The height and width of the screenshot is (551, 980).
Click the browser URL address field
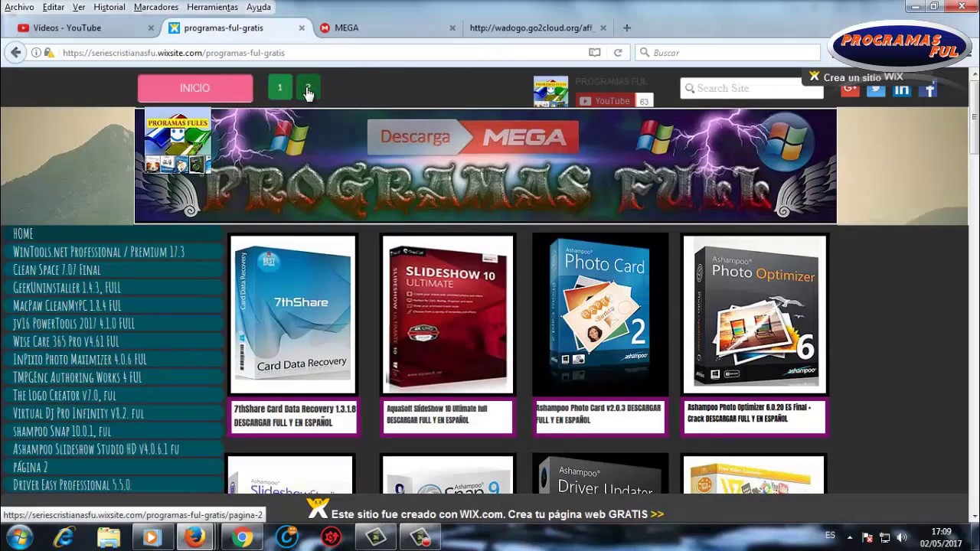click(322, 53)
